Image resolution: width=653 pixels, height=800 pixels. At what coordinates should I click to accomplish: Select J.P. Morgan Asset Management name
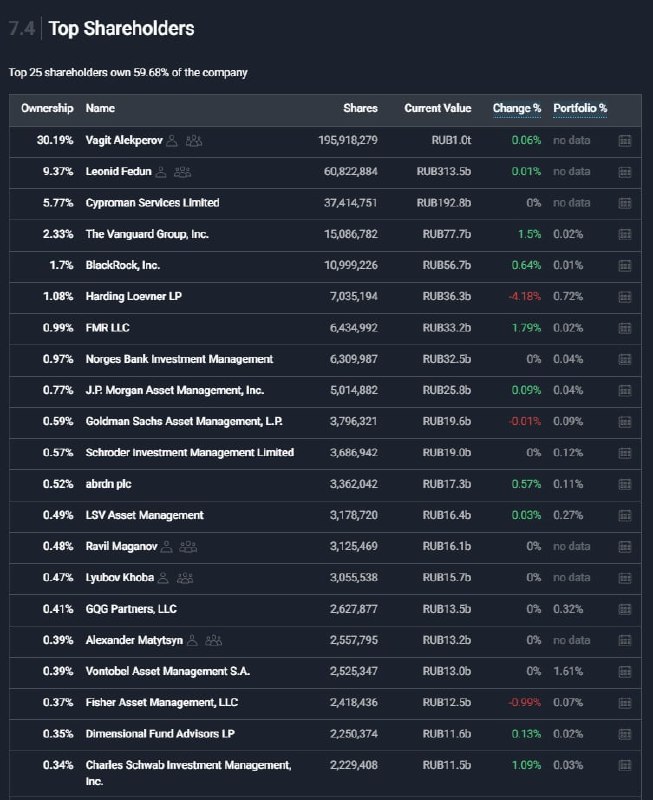click(x=175, y=390)
